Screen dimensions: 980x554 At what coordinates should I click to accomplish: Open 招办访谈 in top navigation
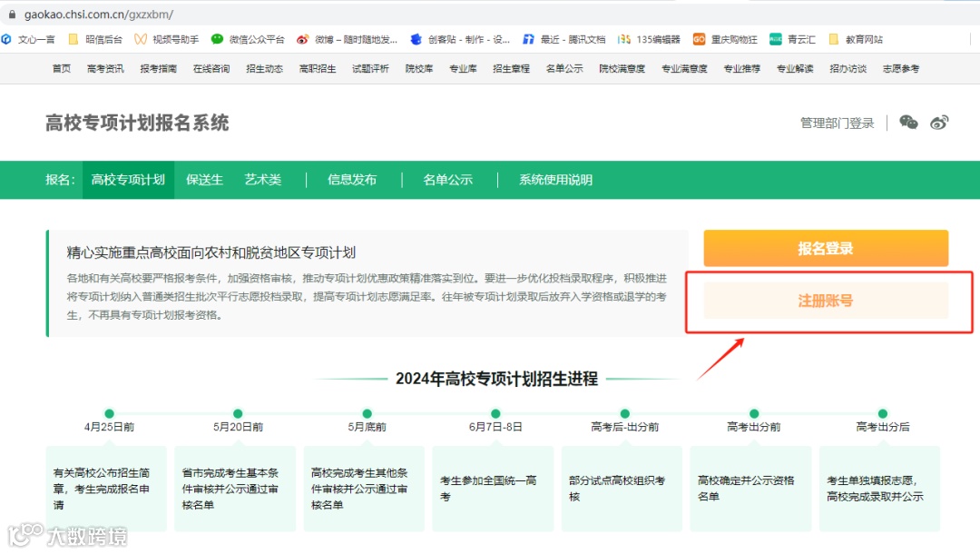coord(848,69)
